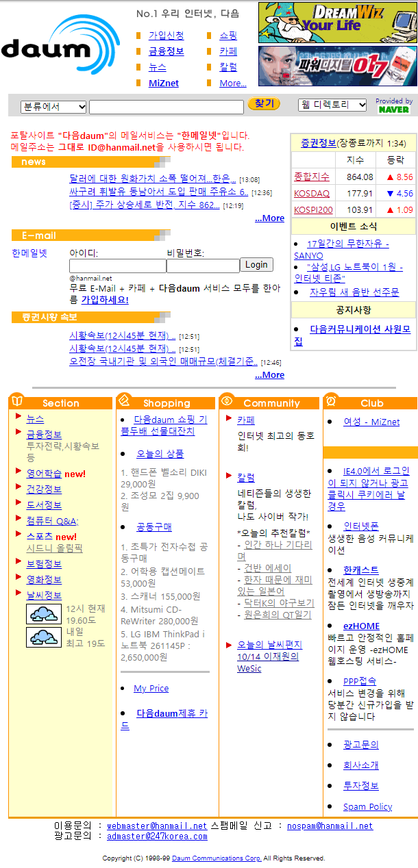This screenshot has width=418, height=868.
Task: Click the Login button
Action: [x=256, y=265]
